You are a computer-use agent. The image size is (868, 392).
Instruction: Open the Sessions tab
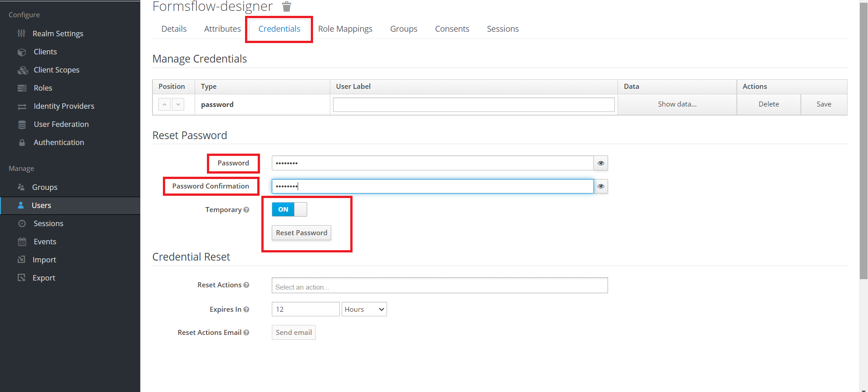tap(503, 29)
